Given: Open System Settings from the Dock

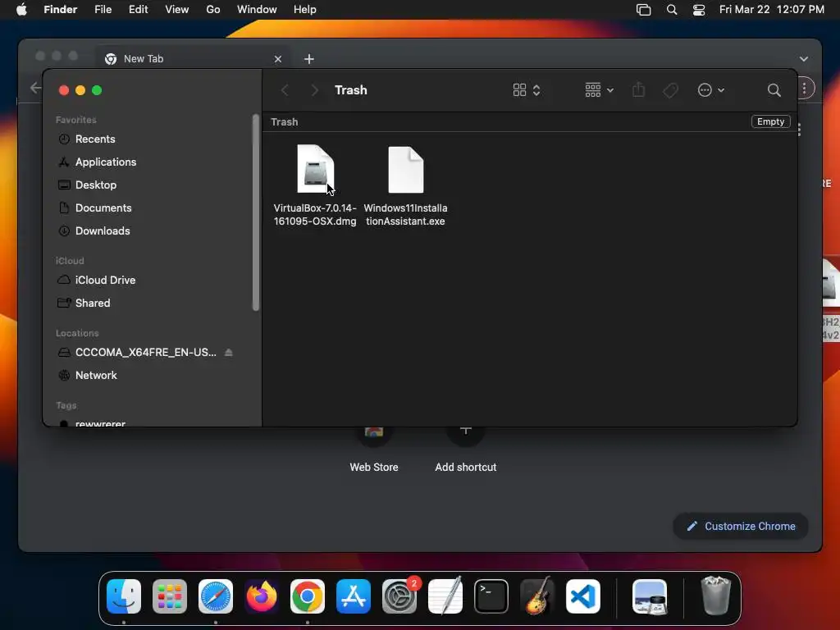Looking at the screenshot, I should click(x=399, y=596).
